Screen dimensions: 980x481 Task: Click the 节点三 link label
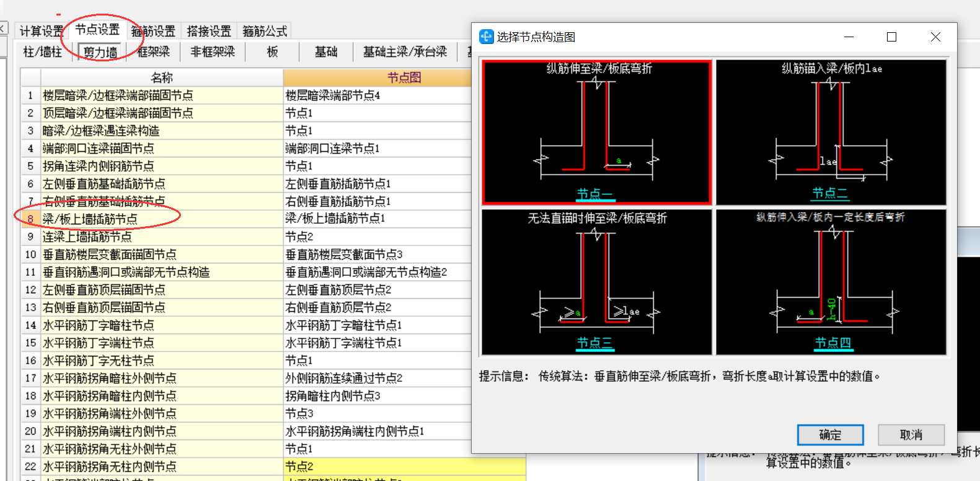[x=595, y=343]
